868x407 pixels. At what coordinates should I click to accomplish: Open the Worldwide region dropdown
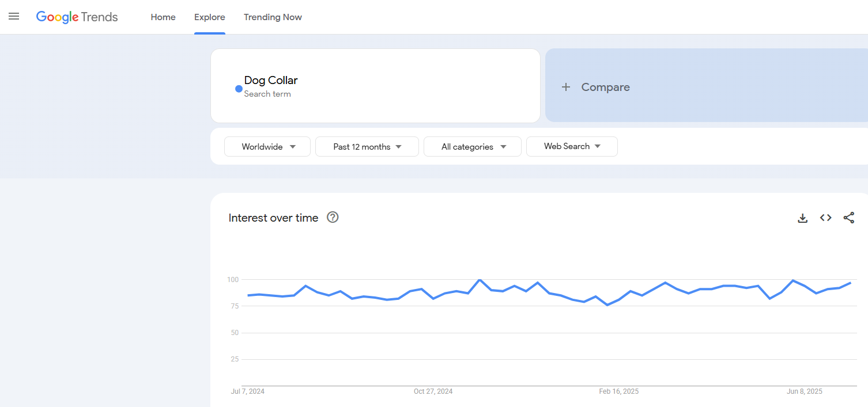tap(267, 147)
